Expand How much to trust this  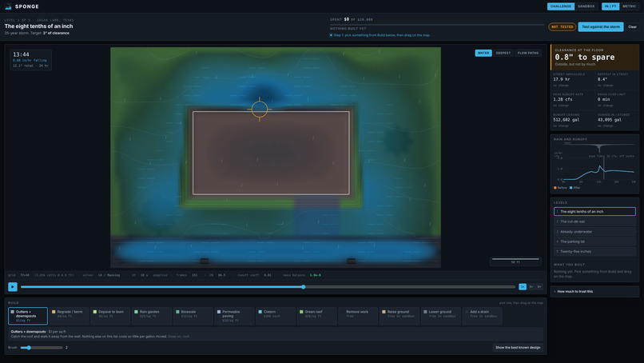tap(594, 292)
